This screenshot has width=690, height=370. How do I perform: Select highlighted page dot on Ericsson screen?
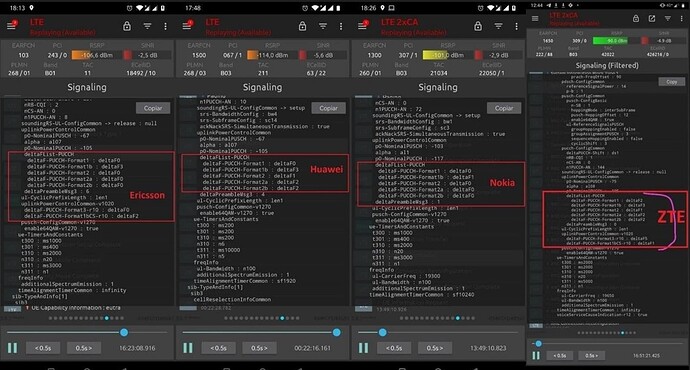pos(106,318)
